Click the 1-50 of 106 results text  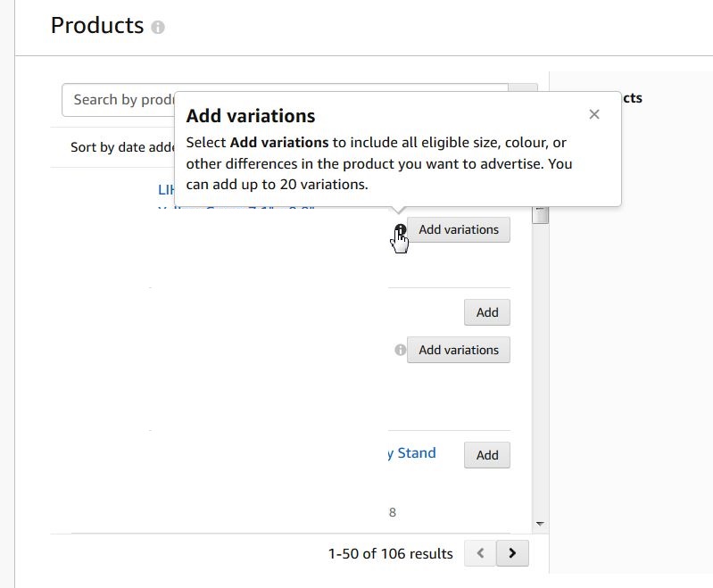[390, 554]
